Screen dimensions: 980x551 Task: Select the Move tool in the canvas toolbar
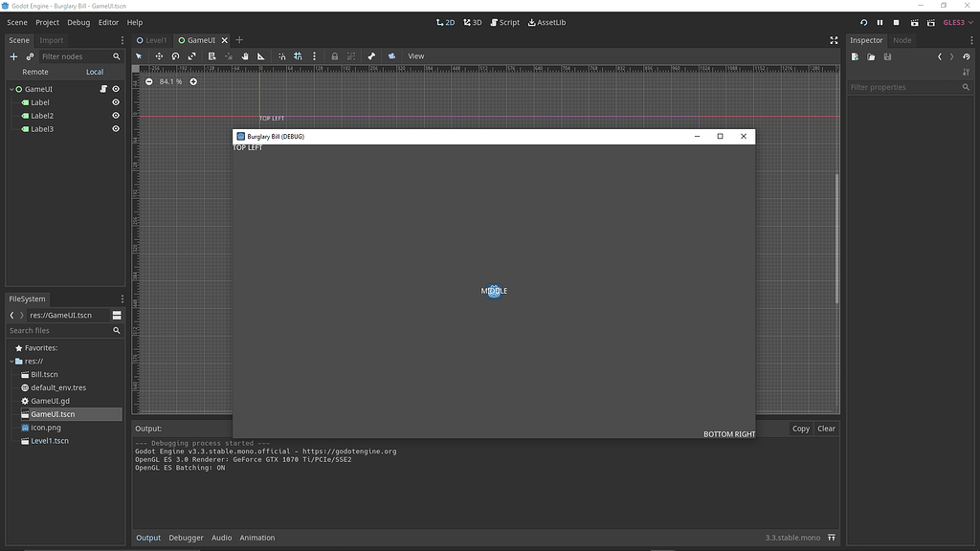tap(159, 56)
